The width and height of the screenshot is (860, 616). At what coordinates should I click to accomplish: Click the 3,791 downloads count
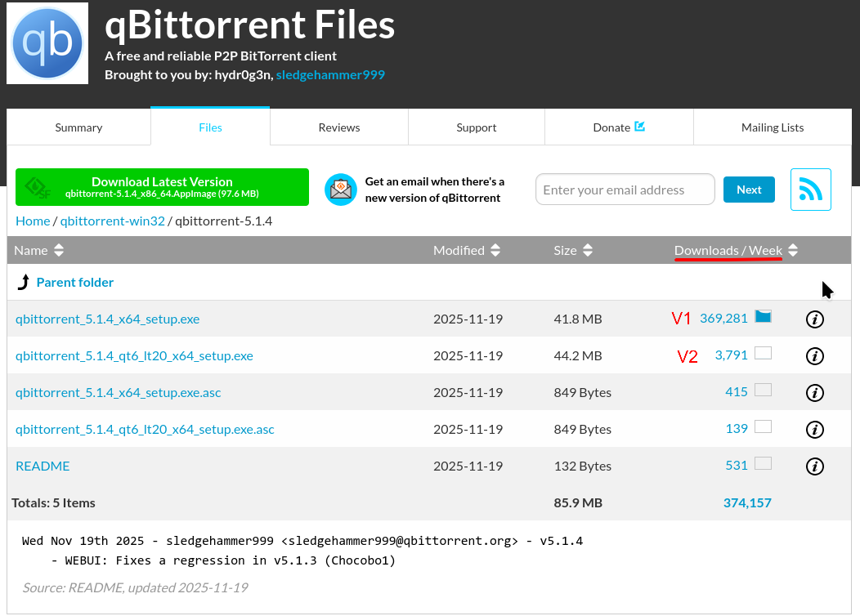[731, 355]
